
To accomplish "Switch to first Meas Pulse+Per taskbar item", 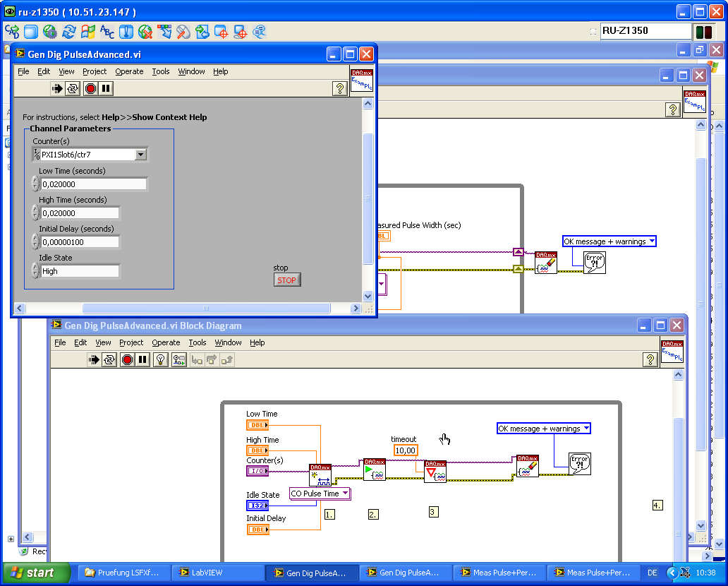I will (x=499, y=573).
